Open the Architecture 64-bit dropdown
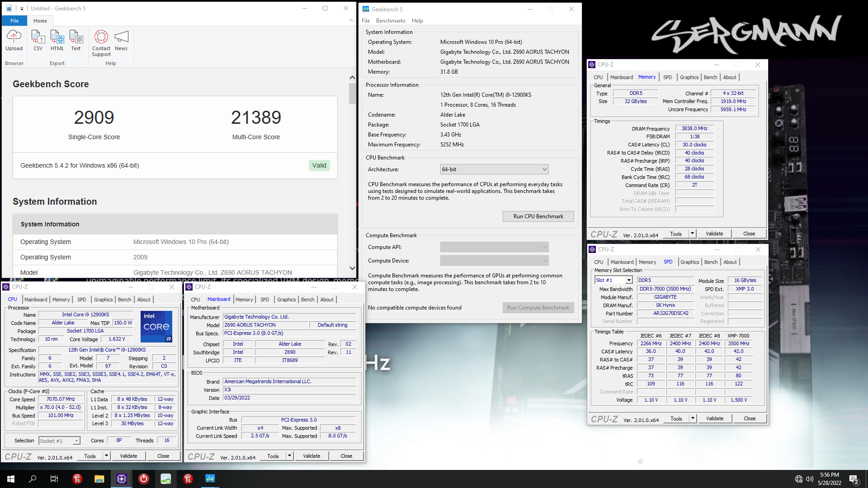 494,169
